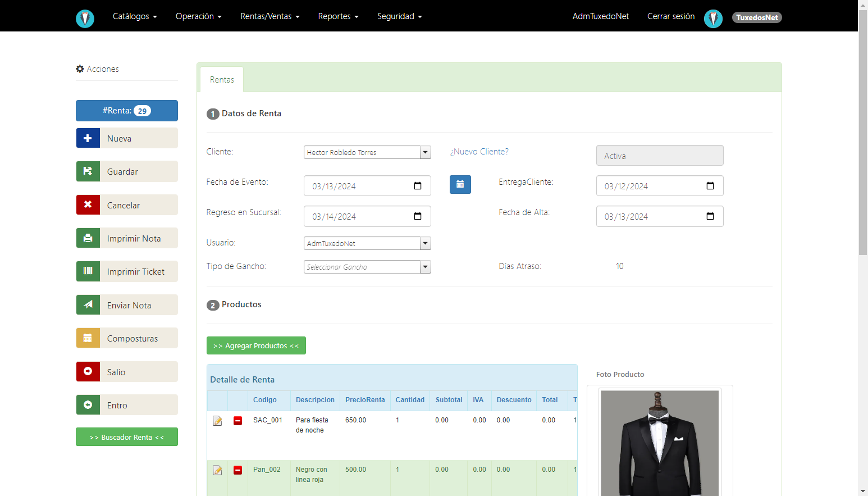
Task: Click the #Renta: 29 button
Action: (127, 111)
